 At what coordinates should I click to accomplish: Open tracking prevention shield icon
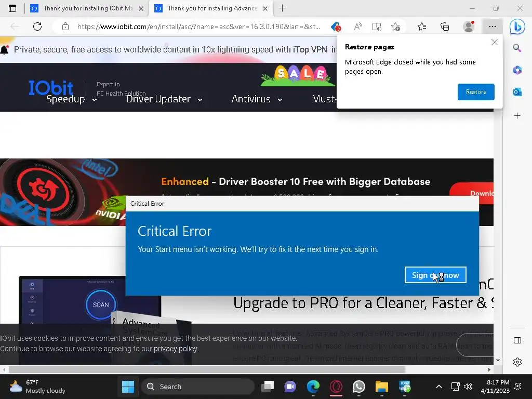coord(336,26)
